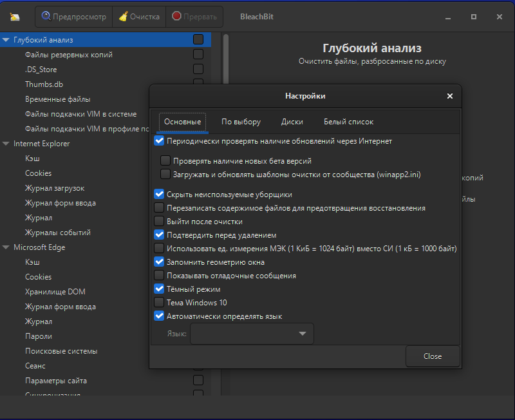This screenshot has height=420, width=515.
Task: Select the По выбору tab
Action: tap(241, 122)
